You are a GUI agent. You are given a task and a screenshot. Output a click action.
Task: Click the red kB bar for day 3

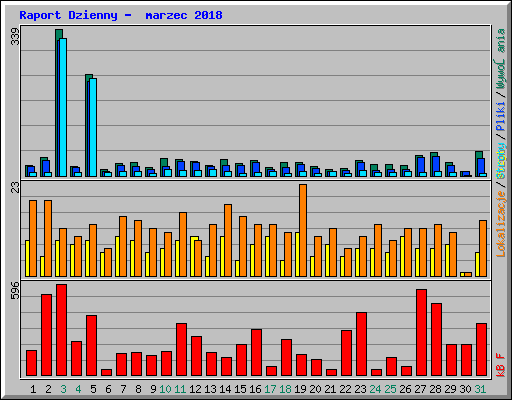[61, 330]
